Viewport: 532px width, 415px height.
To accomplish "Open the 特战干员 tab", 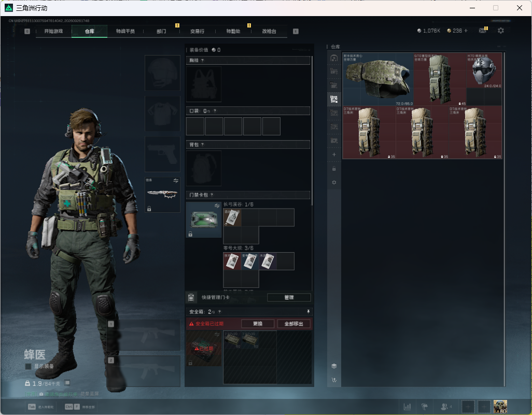I will tap(125, 31).
